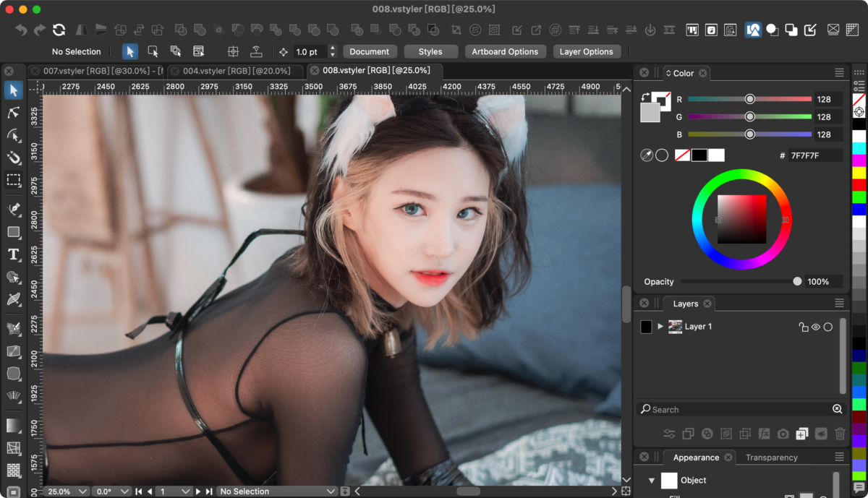The height and width of the screenshot is (498, 868).
Task: Switch to the 004.vstyler tab
Action: pyautogui.click(x=237, y=71)
